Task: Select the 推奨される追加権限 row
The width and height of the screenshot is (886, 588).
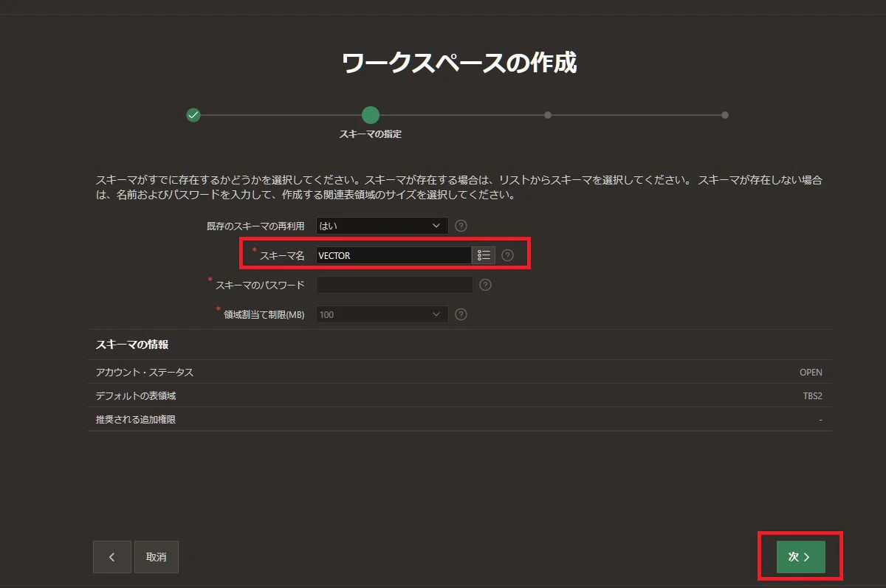Action: pos(459,419)
